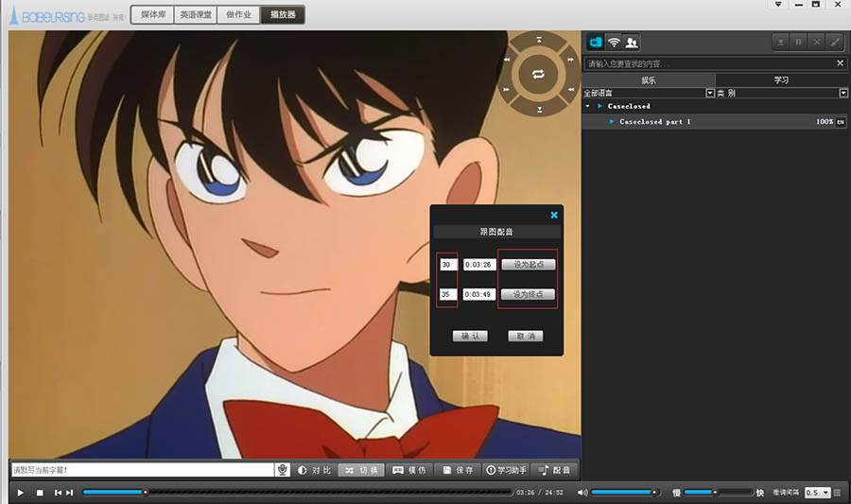Screen dimensions: 851x504
Task: Click the delete X icon in right panel toolbar
Action: [817, 42]
